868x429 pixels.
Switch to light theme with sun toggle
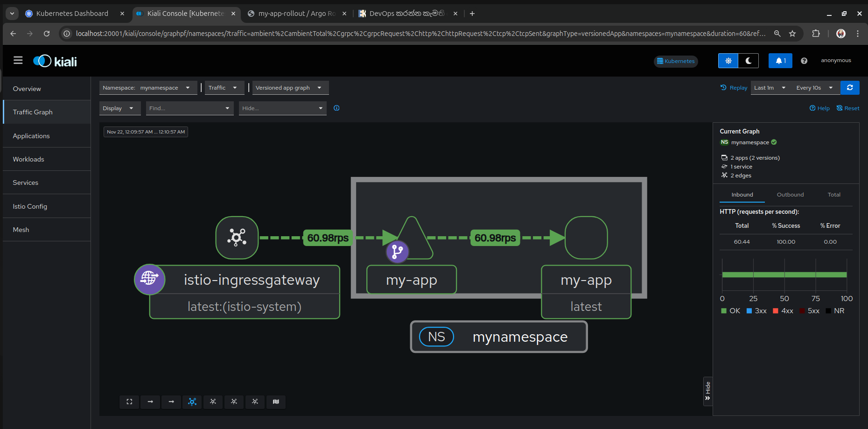point(728,61)
